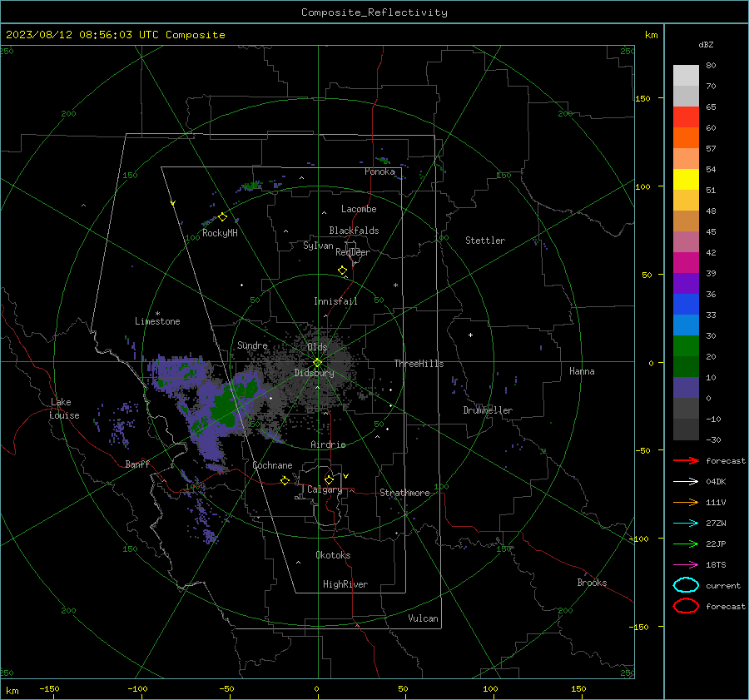The width and height of the screenshot is (749, 700).
Task: Click the yellow diamond marker near RockyMH
Action: 222,217
